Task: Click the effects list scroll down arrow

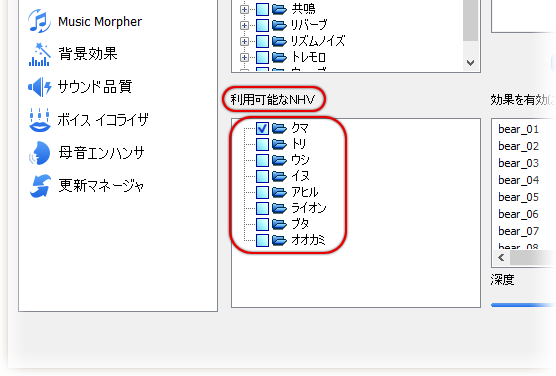Action: point(471,63)
